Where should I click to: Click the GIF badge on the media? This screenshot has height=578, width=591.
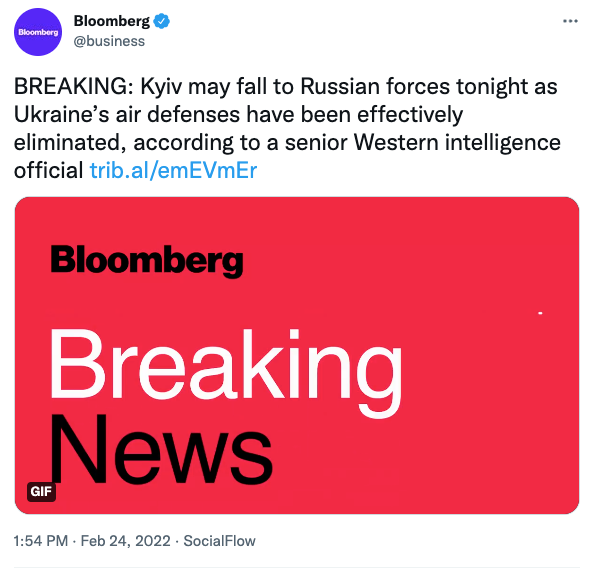pos(41,492)
